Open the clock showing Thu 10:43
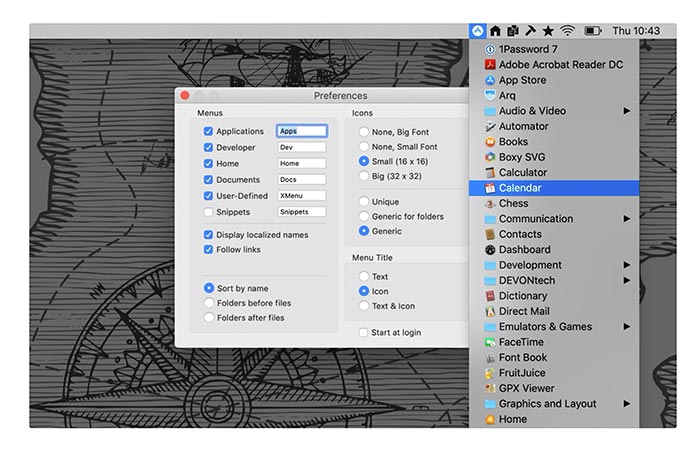Screen dimensions: 700x450 coord(636,31)
